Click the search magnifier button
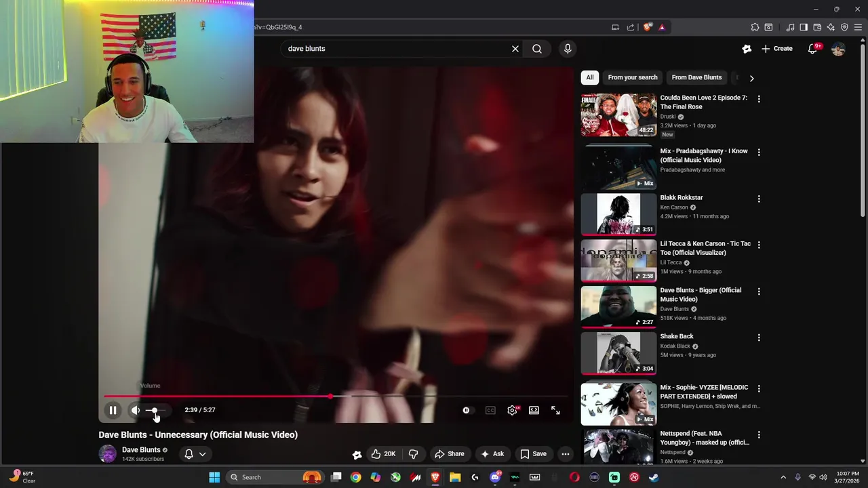The height and width of the screenshot is (488, 868). coord(537,49)
